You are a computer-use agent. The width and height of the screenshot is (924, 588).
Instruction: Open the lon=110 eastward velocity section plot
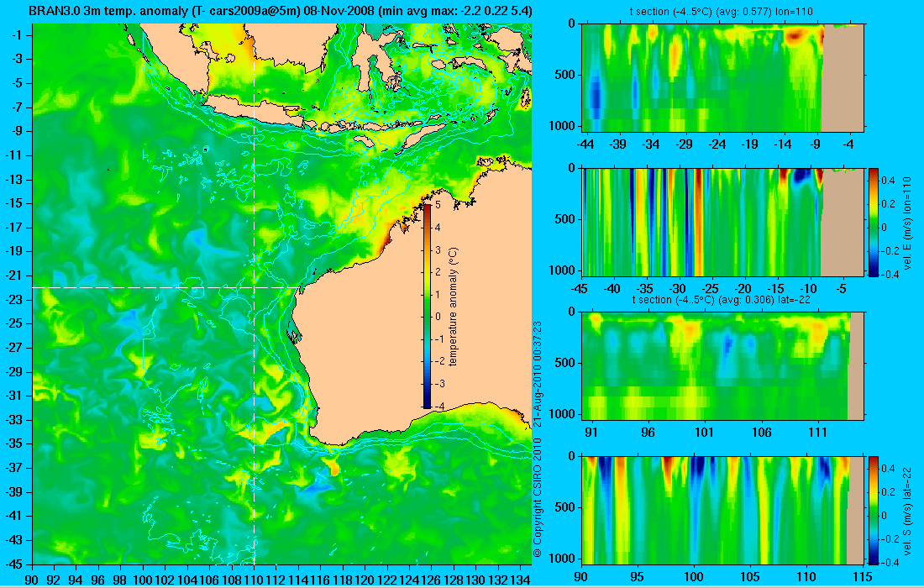click(722, 222)
